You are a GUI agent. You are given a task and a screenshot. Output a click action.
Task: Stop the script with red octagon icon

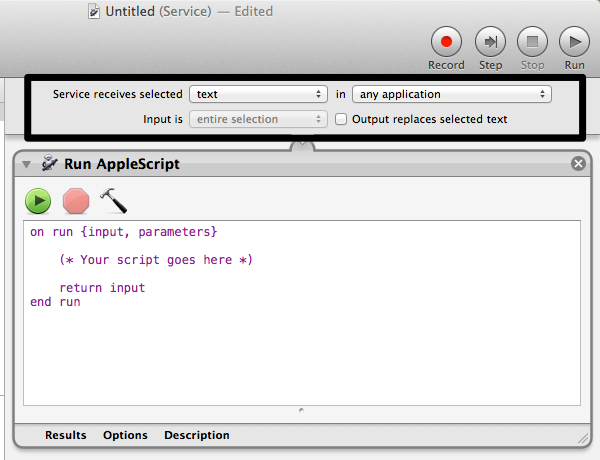(76, 201)
